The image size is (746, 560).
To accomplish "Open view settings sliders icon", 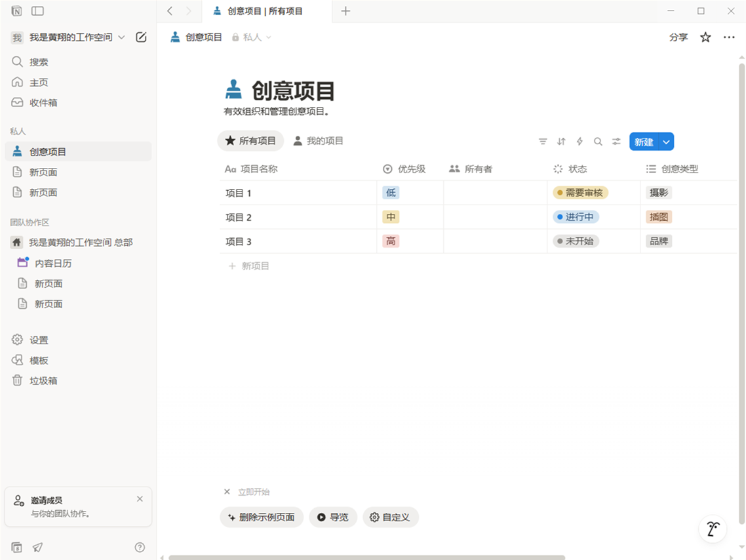I will (616, 142).
